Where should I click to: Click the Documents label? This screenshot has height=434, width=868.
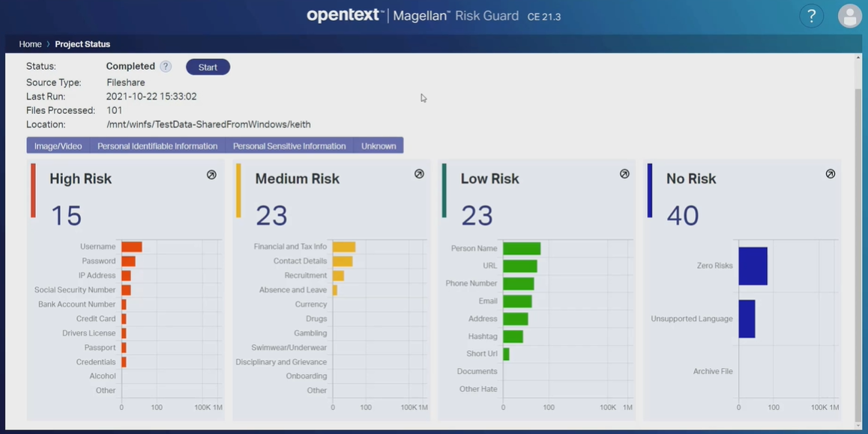coord(477,372)
